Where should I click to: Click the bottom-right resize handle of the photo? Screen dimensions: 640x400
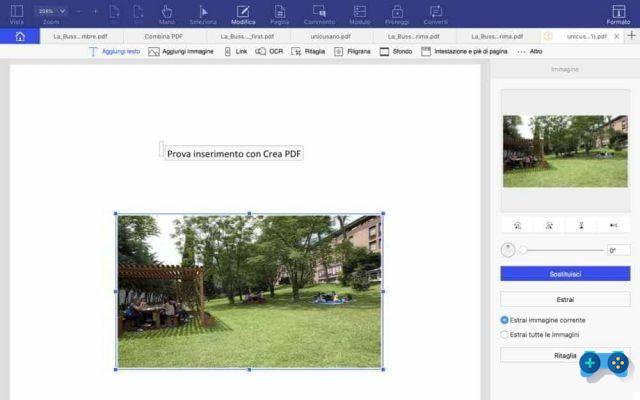pos(383,369)
